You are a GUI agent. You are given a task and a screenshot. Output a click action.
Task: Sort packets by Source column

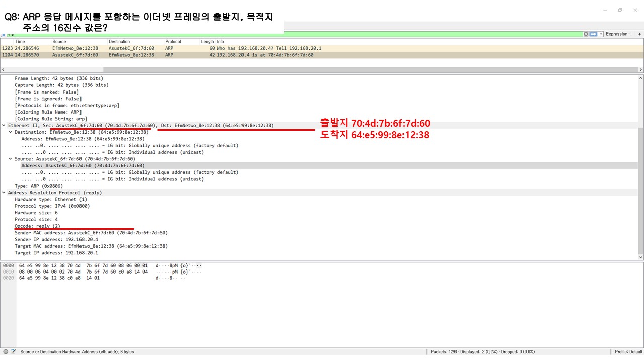point(59,42)
